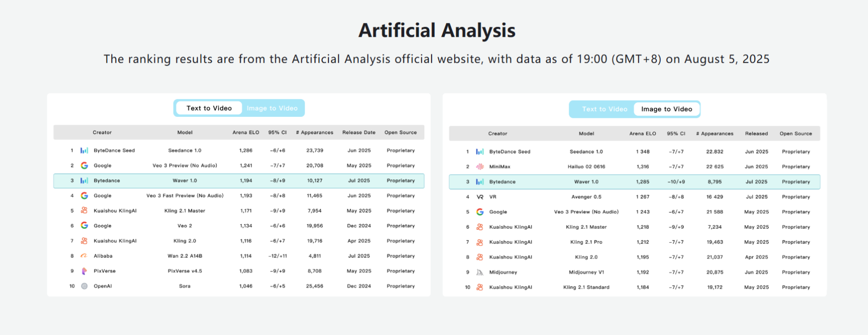This screenshot has width=868, height=335.
Task: Sort left table by Release Date header
Action: [359, 132]
